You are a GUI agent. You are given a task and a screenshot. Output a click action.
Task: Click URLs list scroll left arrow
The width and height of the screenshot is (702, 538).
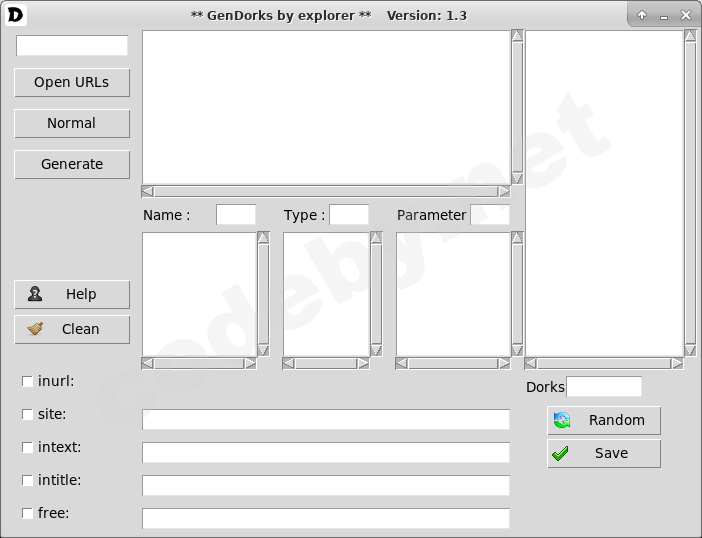pyautogui.click(x=147, y=192)
